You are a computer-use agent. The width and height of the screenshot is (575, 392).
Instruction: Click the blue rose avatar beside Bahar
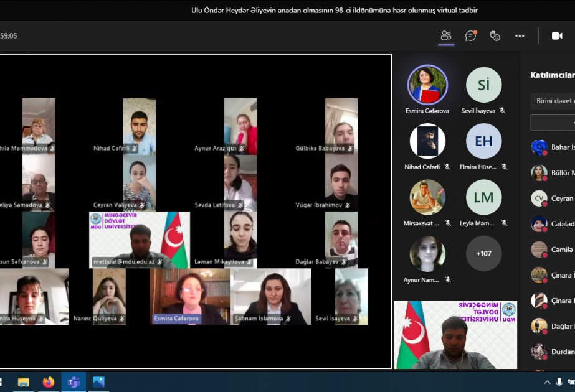pyautogui.click(x=539, y=147)
